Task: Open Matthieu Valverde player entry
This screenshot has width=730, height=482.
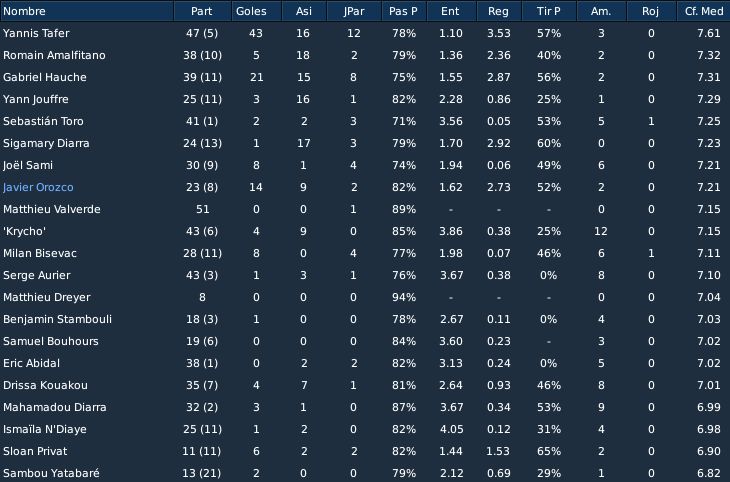Action: click(52, 209)
